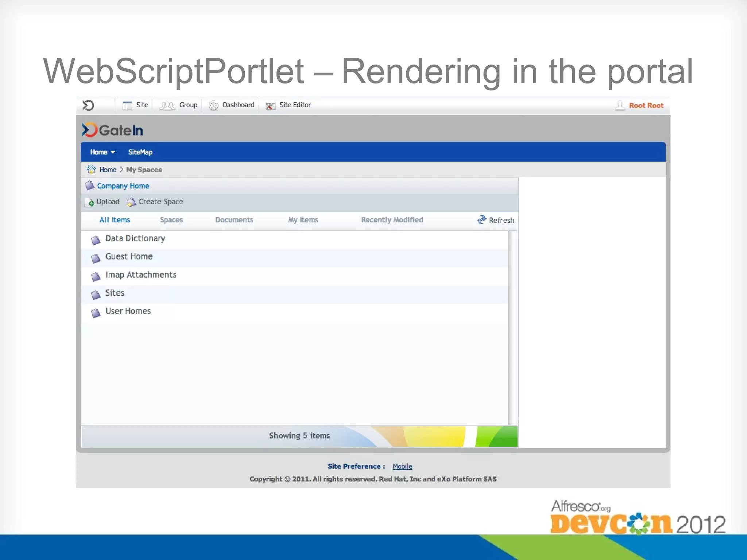Screen dimensions: 747x560
Task: Click the Imap Attachments folder icon
Action: click(x=96, y=276)
